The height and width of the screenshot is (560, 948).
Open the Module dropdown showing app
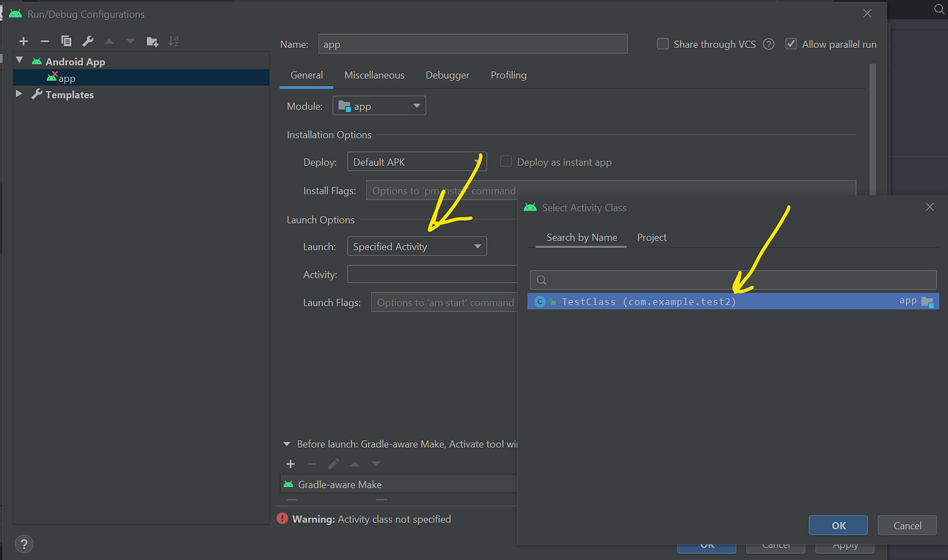click(x=379, y=106)
